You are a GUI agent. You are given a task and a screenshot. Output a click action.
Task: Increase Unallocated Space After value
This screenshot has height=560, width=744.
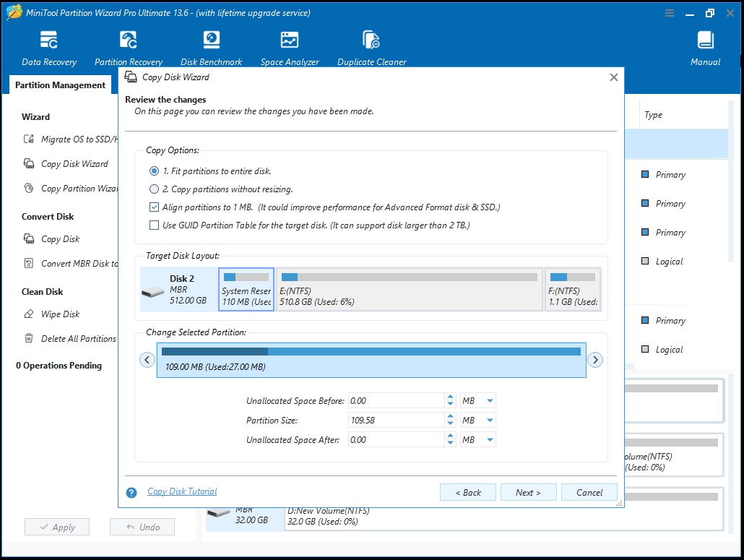450,436
